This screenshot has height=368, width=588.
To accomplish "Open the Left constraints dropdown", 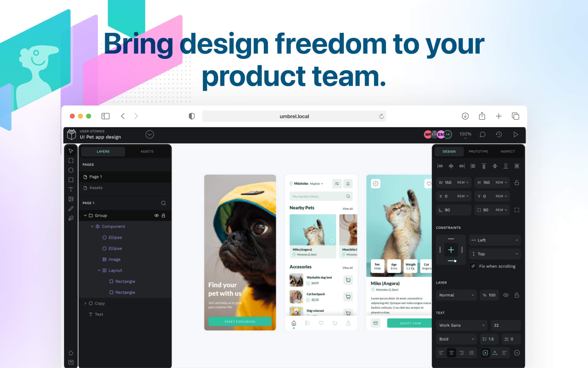I will (x=495, y=240).
